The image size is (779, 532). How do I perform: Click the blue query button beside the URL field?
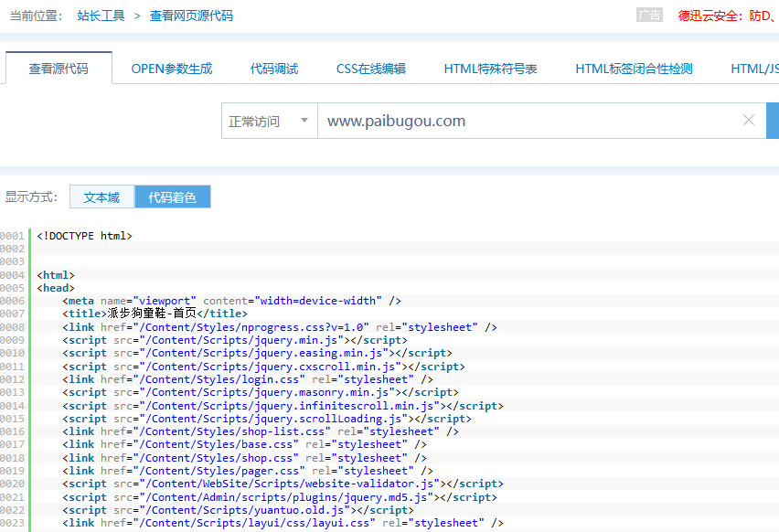pyautogui.click(x=773, y=121)
